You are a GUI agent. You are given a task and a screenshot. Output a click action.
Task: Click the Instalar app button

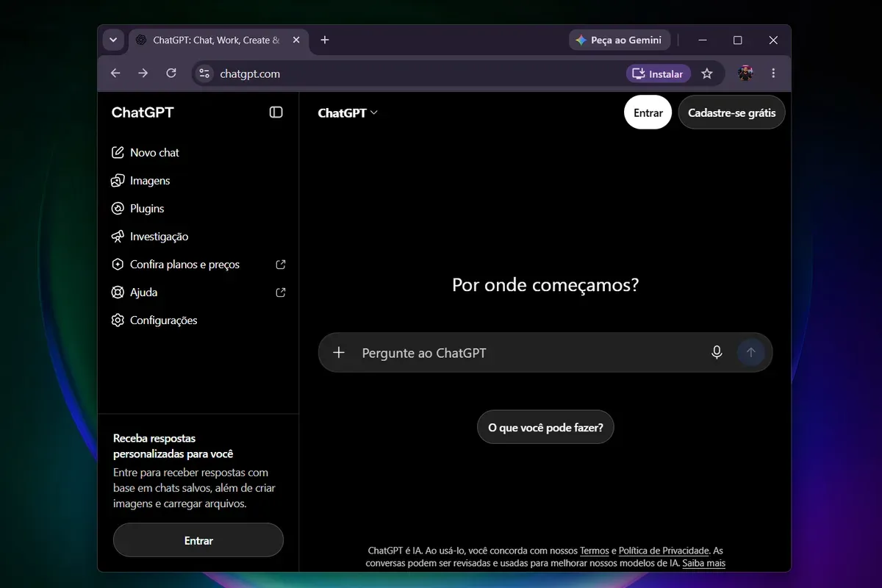click(659, 73)
